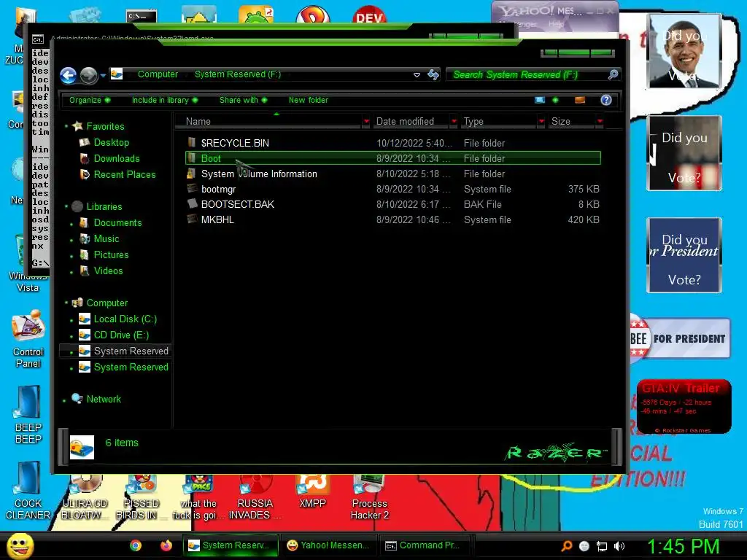The width and height of the screenshot is (747, 560).
Task: Click the network icon in system tray
Action: pyautogui.click(x=602, y=546)
